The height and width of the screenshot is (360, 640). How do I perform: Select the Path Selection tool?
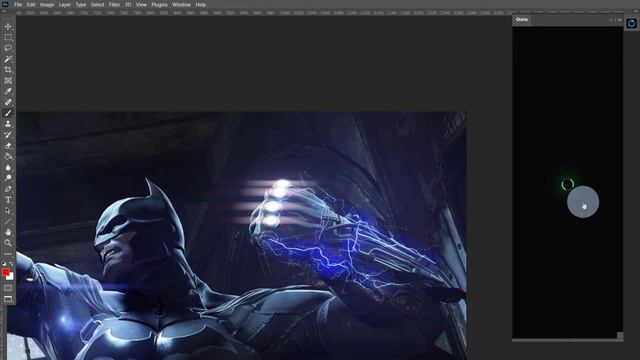click(8, 211)
